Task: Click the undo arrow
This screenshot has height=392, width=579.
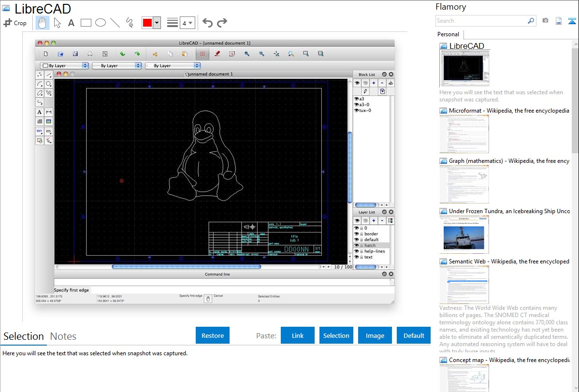Action: tap(207, 23)
